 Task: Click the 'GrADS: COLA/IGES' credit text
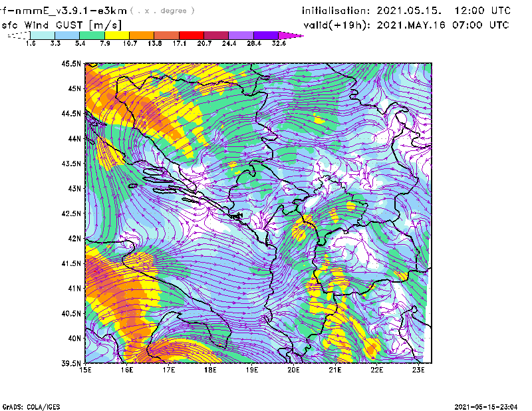tap(31, 407)
